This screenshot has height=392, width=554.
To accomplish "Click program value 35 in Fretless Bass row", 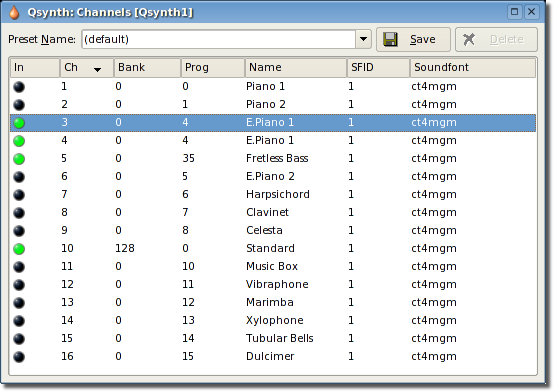I will tap(188, 159).
